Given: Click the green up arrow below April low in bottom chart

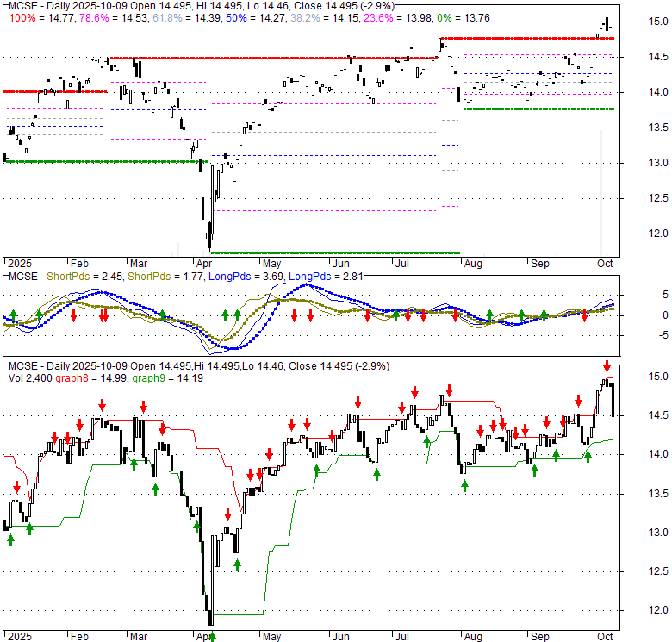Looking at the screenshot, I should [211, 635].
